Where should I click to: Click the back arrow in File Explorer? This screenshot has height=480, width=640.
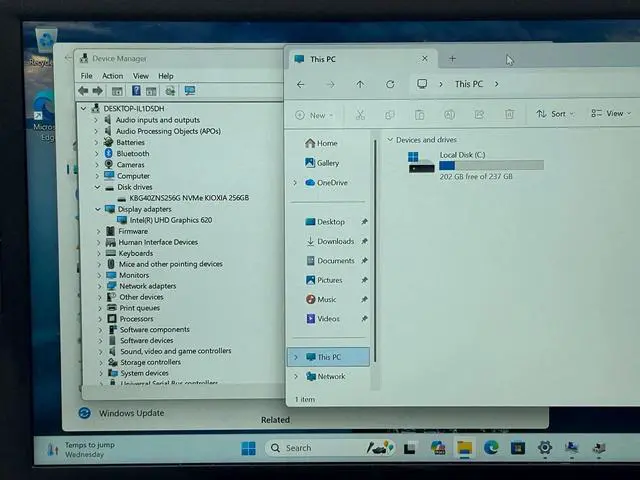[x=301, y=85]
